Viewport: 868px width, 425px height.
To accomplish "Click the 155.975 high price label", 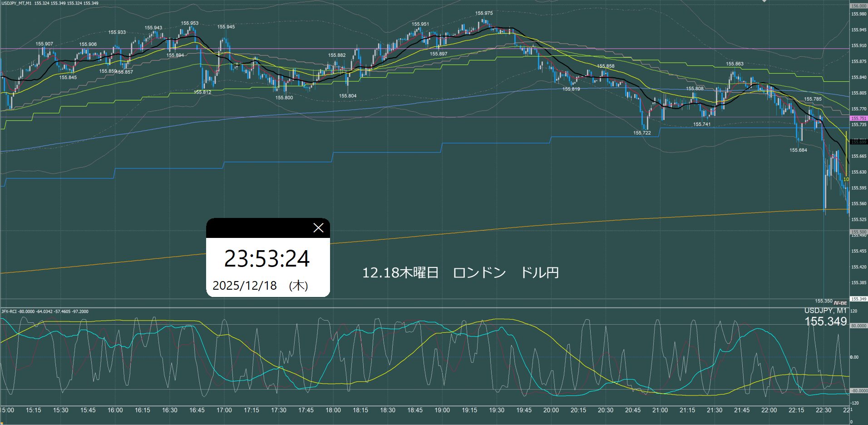I will tap(484, 13).
